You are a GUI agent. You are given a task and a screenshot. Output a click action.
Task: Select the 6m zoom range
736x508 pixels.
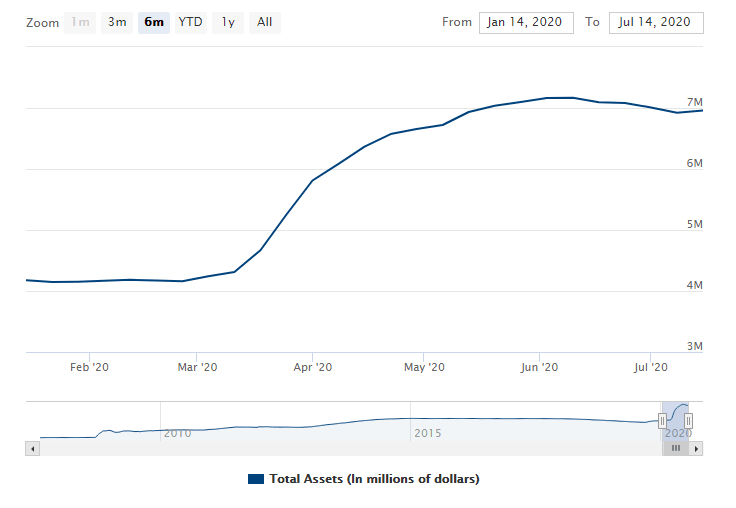(154, 22)
